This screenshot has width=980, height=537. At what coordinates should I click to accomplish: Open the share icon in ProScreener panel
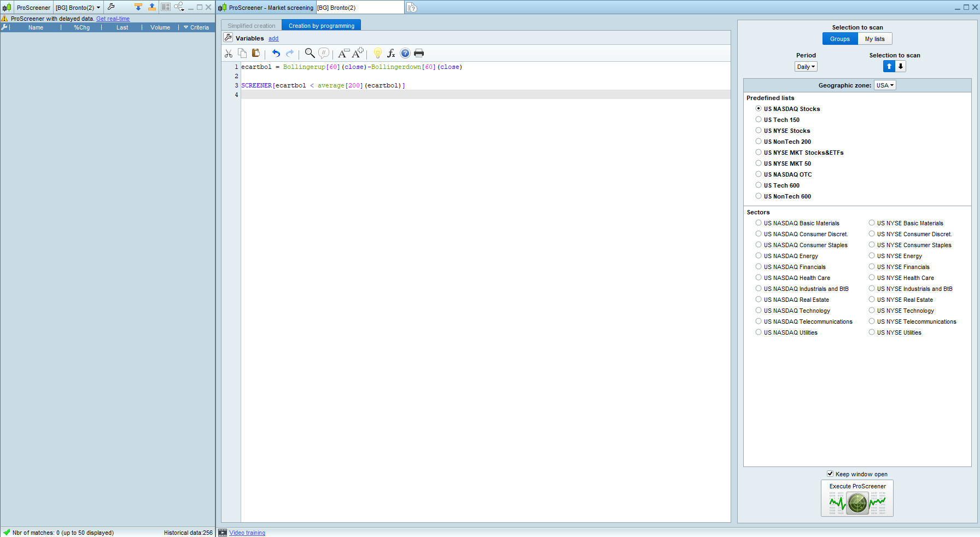tap(179, 7)
